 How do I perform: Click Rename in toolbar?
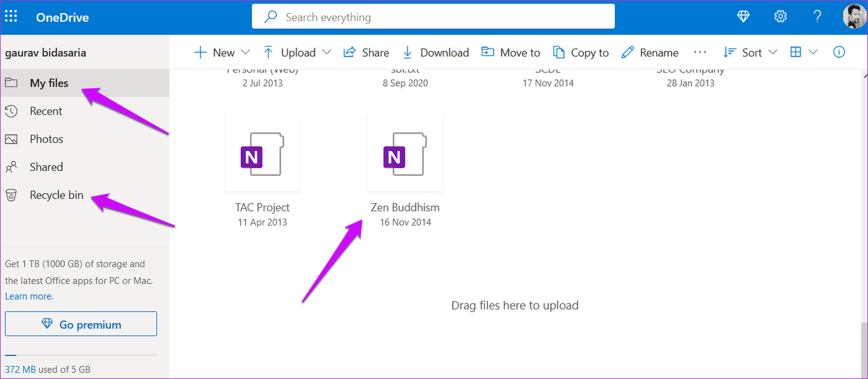(x=650, y=52)
